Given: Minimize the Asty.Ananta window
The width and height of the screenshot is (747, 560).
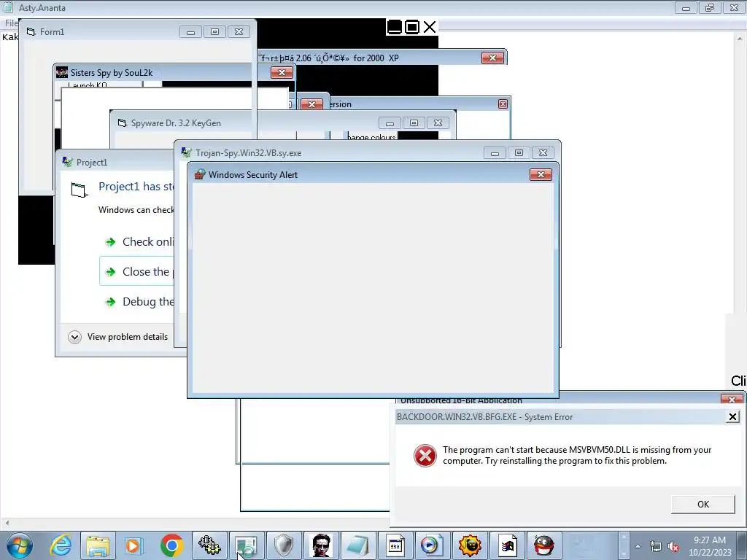Looking at the screenshot, I should tap(686, 7).
